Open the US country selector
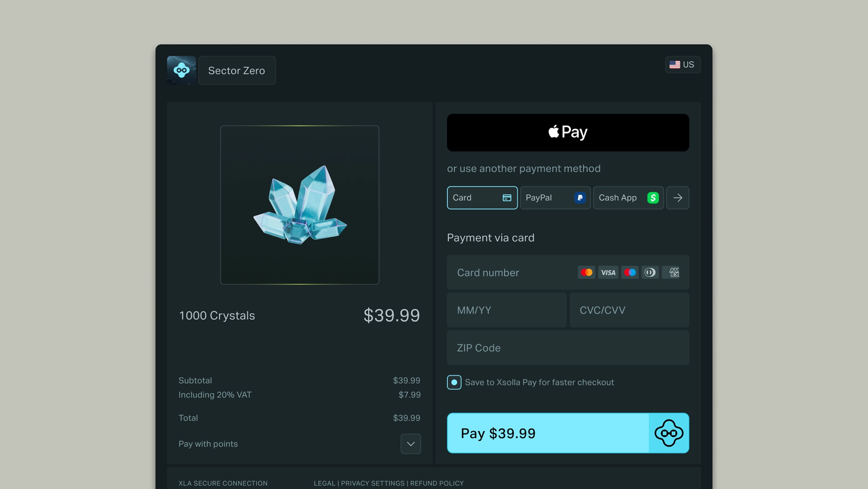 pos(682,65)
